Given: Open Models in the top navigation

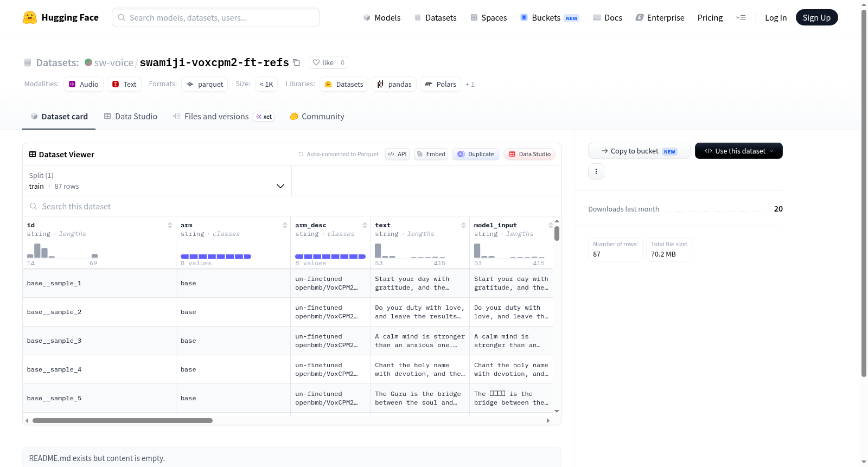Looking at the screenshot, I should [x=382, y=17].
